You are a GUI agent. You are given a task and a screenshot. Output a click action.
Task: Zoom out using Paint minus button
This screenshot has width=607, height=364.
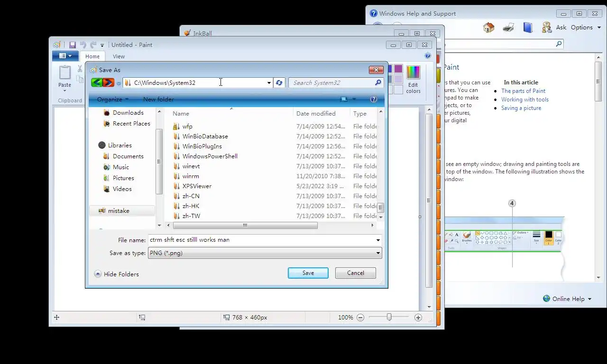(x=360, y=318)
